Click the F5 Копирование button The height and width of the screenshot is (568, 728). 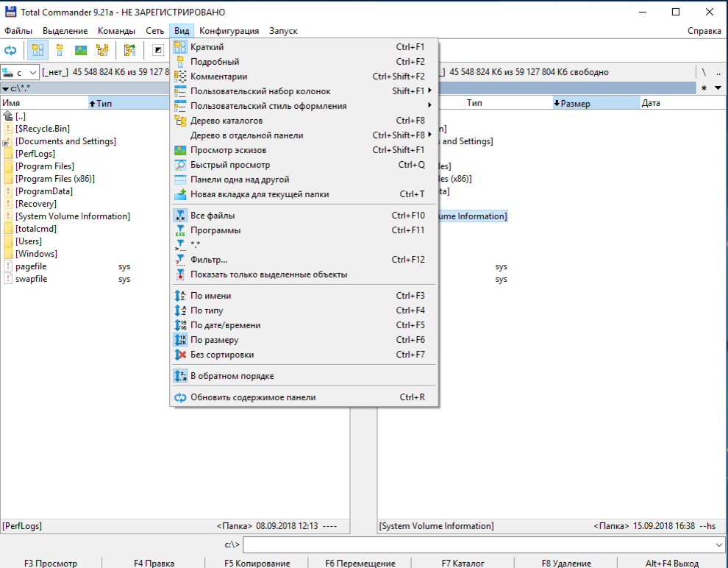257,563
